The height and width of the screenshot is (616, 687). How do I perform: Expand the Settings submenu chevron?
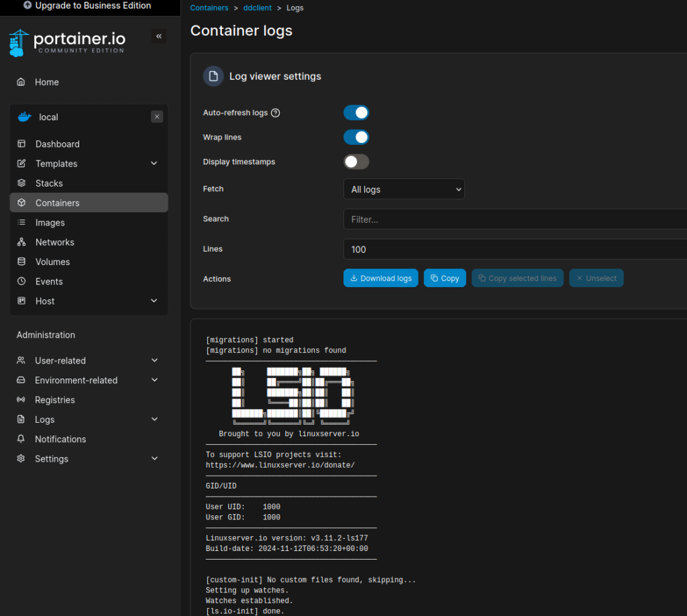(154, 459)
